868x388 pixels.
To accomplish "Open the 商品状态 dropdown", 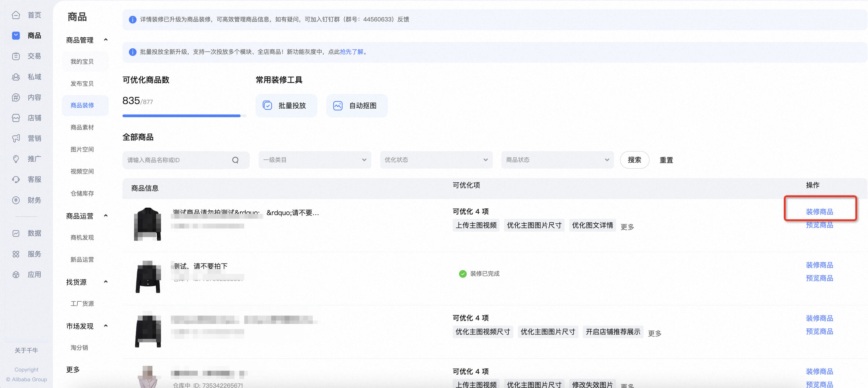I will (x=557, y=160).
